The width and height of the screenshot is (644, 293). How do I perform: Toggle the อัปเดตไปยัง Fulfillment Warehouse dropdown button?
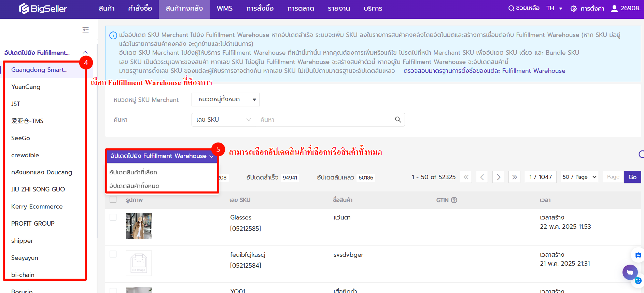coord(162,156)
